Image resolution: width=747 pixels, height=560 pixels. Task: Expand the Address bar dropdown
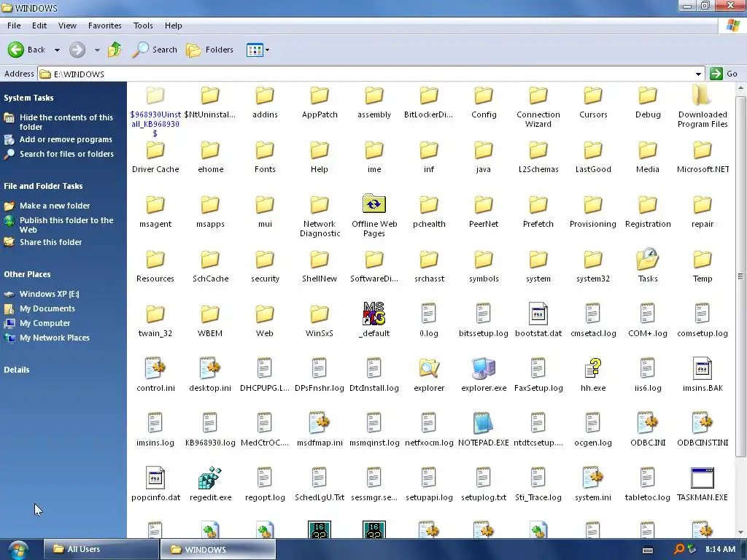point(698,74)
